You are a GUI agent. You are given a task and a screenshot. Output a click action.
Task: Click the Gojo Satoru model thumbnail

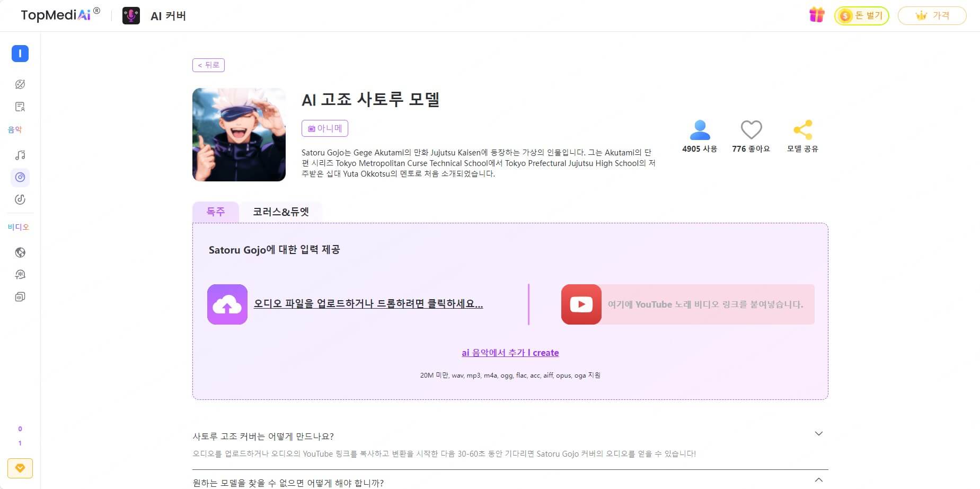239,135
